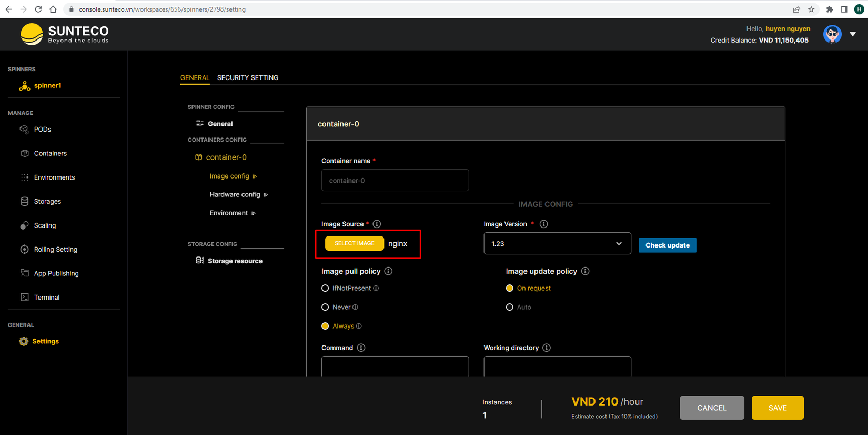Select General under Spinner Config
This screenshot has width=868, height=435.
click(x=220, y=124)
